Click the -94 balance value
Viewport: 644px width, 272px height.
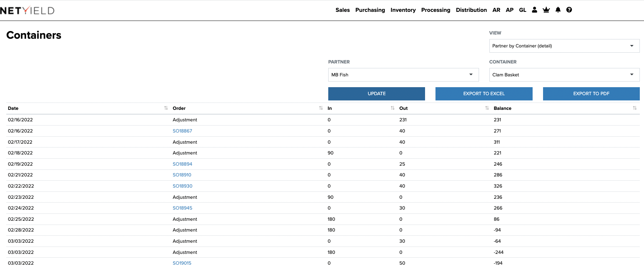tap(497, 230)
